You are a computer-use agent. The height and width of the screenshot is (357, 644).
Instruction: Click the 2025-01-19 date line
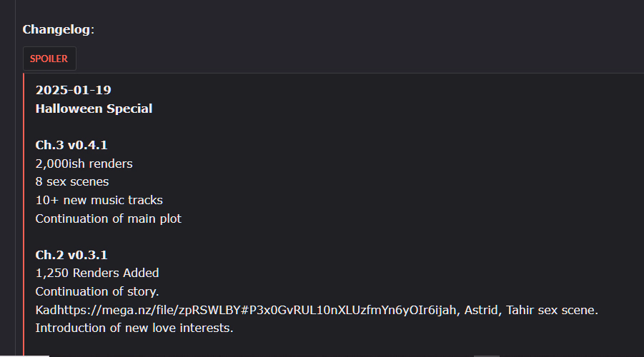(x=73, y=90)
